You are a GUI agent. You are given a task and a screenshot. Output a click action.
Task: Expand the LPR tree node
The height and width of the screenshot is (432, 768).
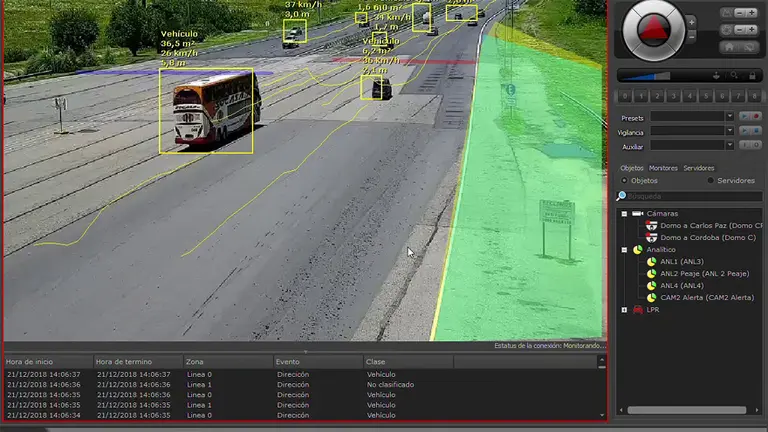624,310
